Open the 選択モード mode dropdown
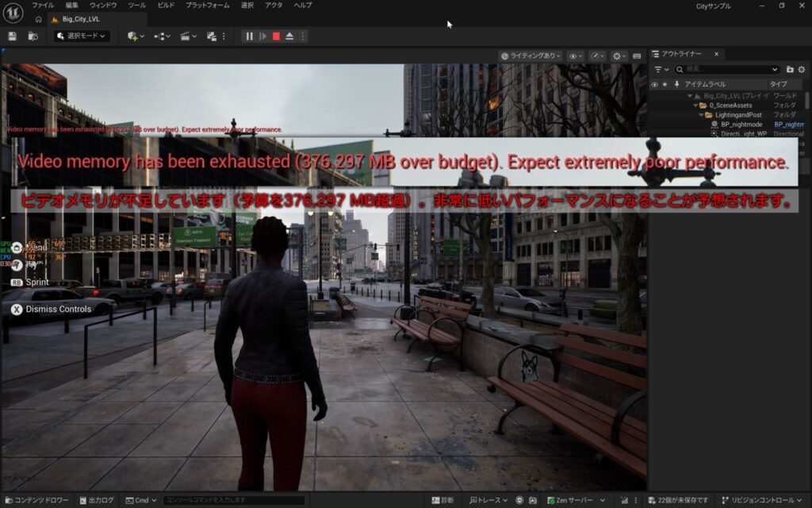 (x=82, y=36)
